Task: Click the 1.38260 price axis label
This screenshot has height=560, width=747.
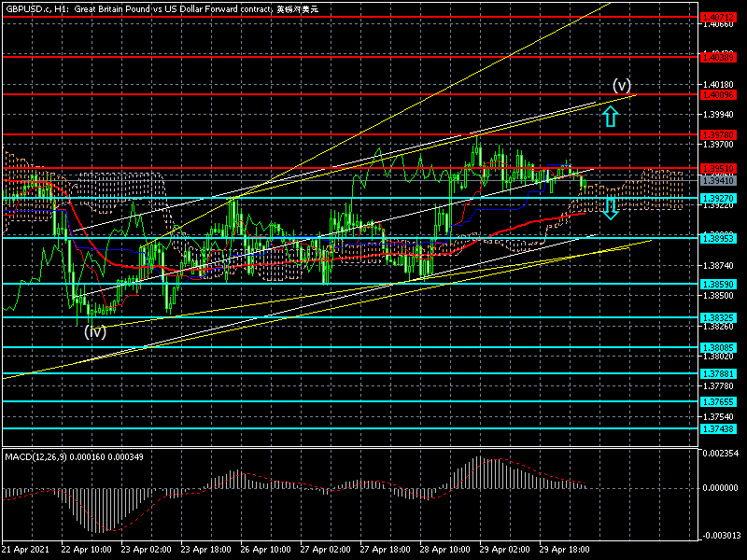Action: tap(718, 326)
